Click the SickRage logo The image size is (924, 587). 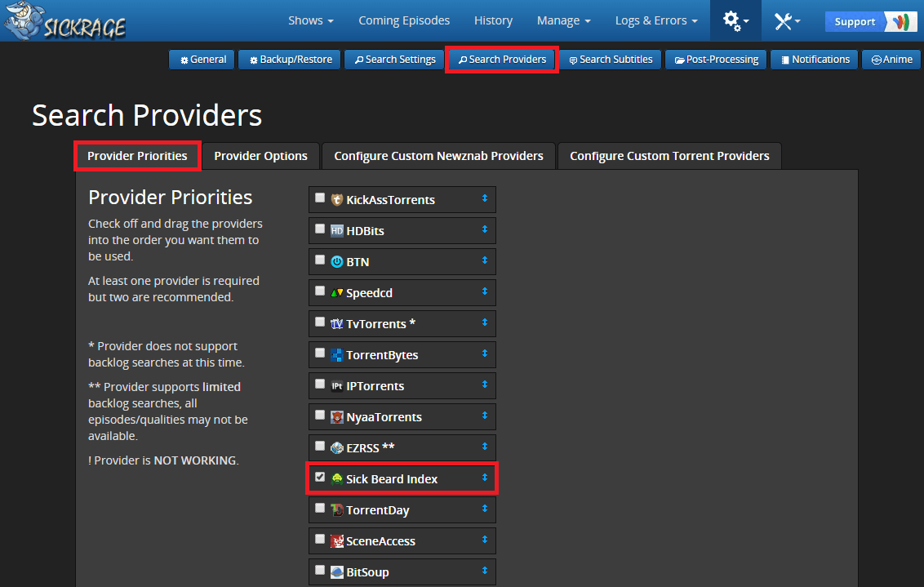tap(64, 21)
